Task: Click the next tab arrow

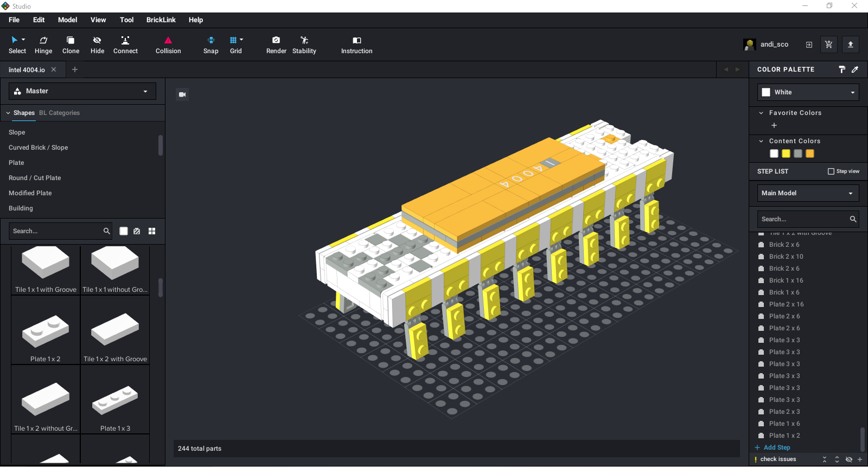Action: pyautogui.click(x=737, y=69)
